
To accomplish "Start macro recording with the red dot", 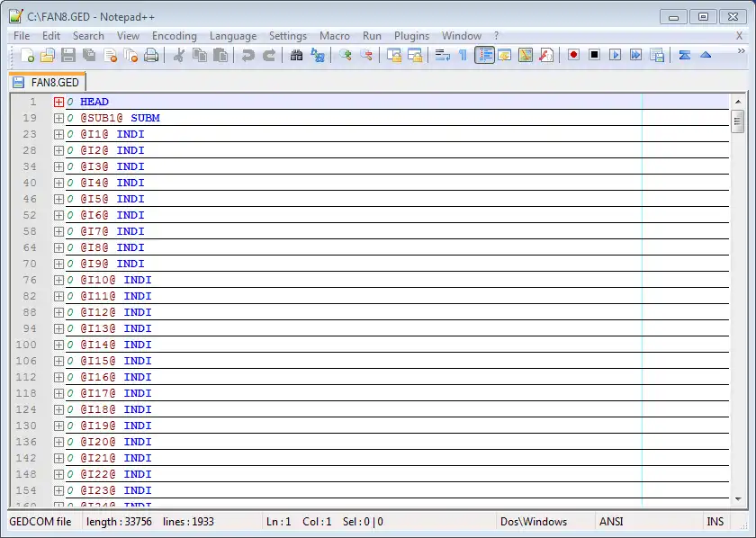I will pos(573,55).
